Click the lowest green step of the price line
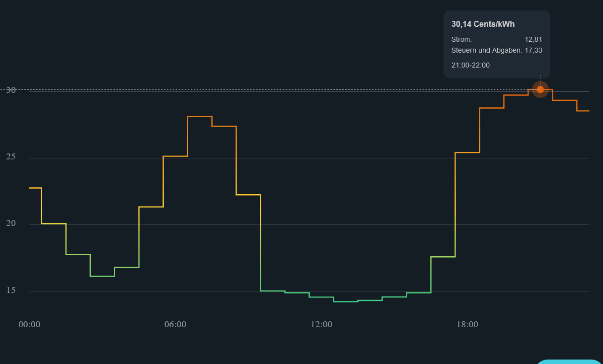The width and height of the screenshot is (603, 364). click(345, 301)
